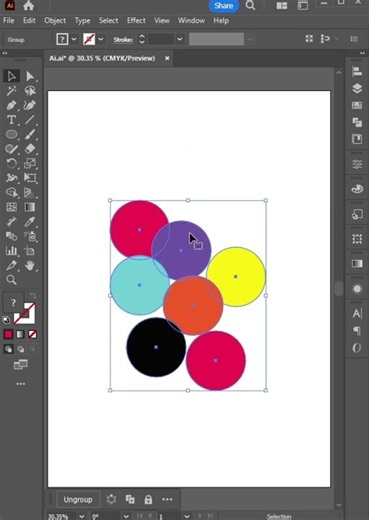Select the Eraser tool

tap(30, 149)
